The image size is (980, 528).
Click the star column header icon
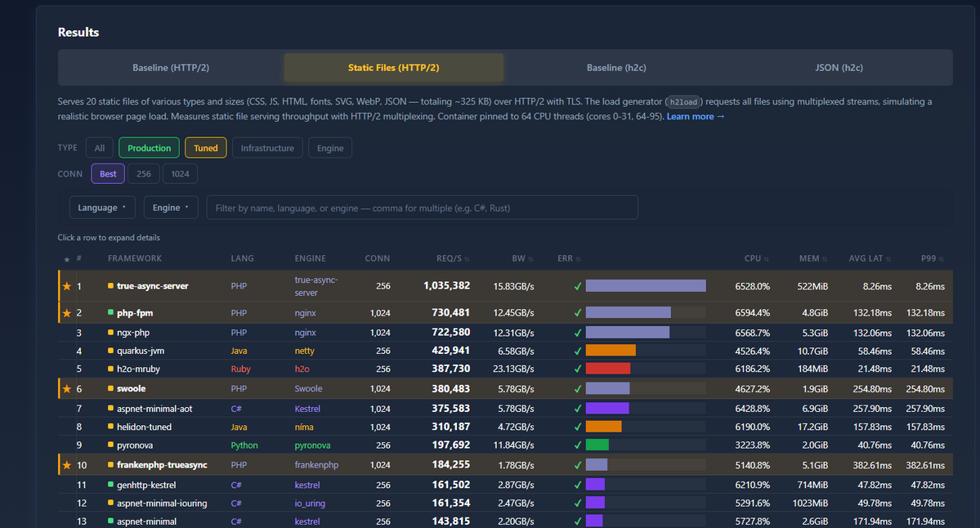[67, 259]
